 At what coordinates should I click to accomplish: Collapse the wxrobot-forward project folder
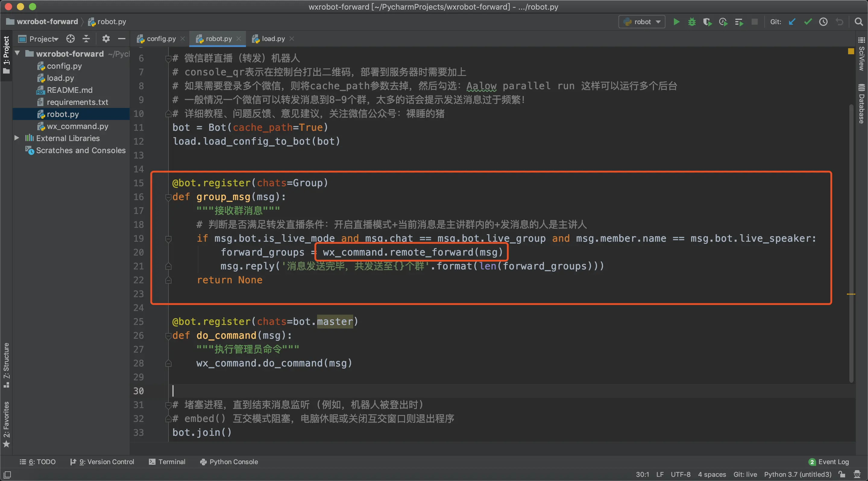(17, 54)
